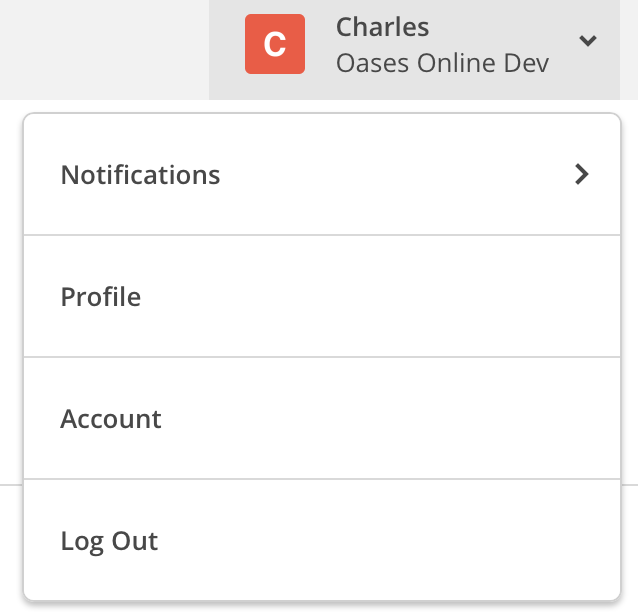Open the Notifications menu entry
The image size is (638, 612).
[x=320, y=175]
